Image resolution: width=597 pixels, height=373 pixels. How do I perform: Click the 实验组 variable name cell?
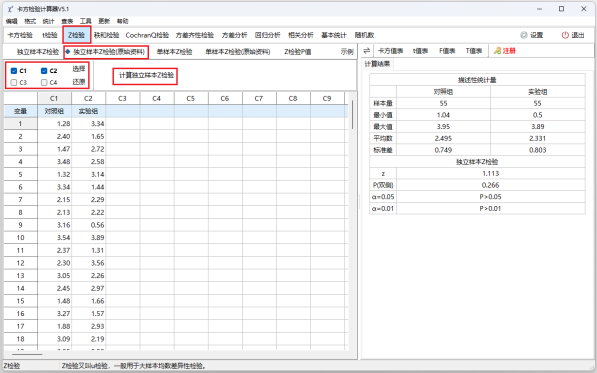89,111
